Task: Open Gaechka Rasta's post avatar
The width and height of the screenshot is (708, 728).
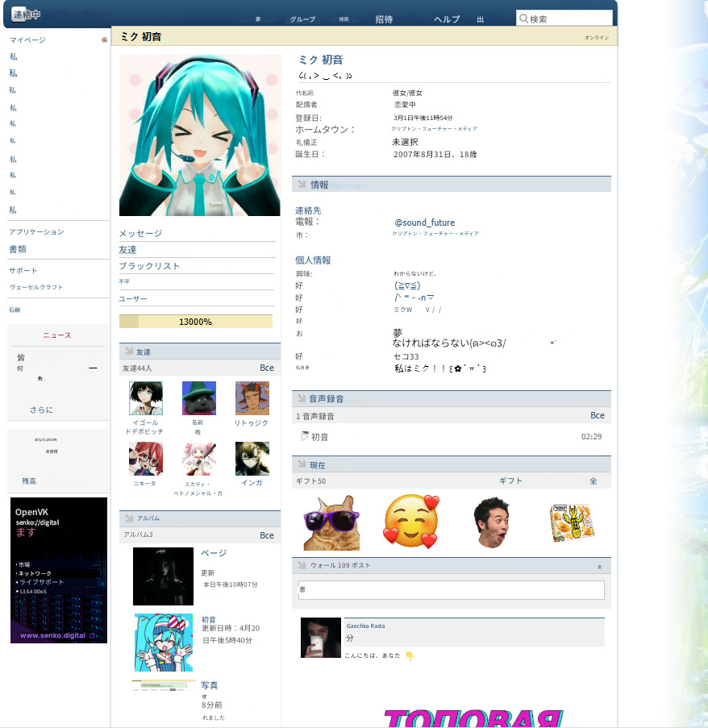Action: point(321,638)
